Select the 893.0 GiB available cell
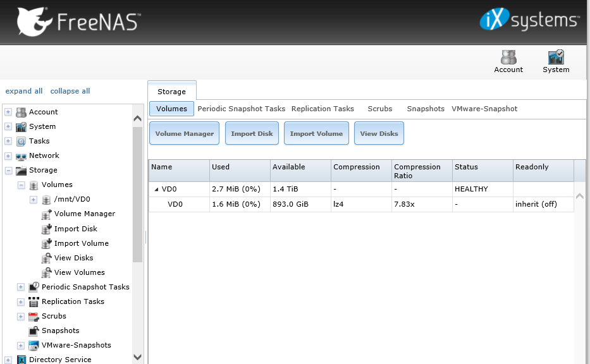Viewport: 590px width, 364px height. click(300, 204)
